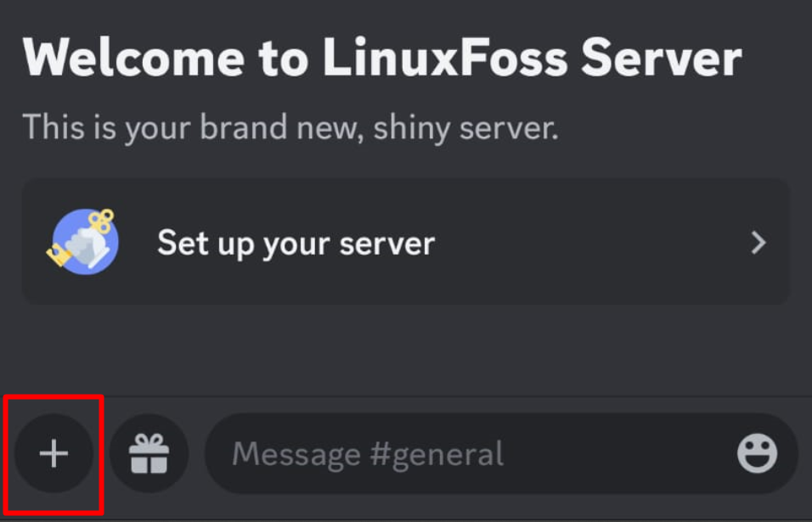Place cursor in the #general message box
Image resolution: width=812 pixels, height=522 pixels.
point(501,453)
